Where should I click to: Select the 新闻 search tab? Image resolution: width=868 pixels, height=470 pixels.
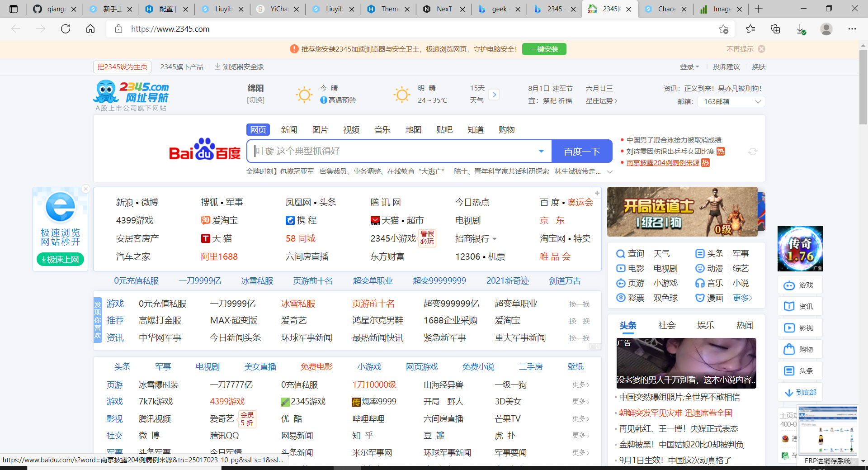tap(289, 130)
